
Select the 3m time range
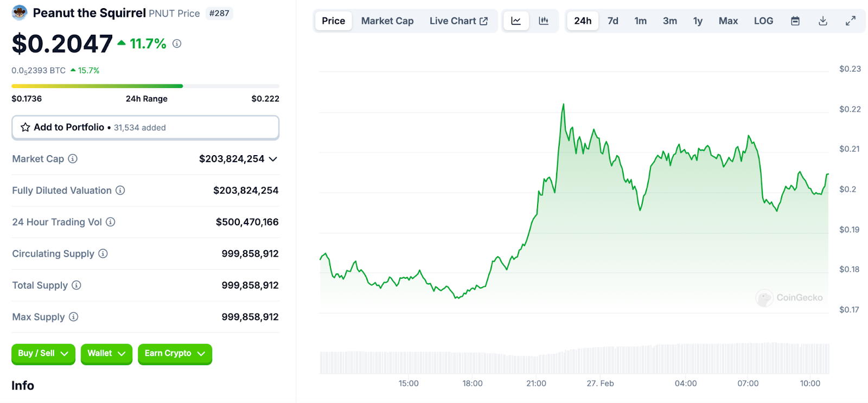click(x=670, y=21)
